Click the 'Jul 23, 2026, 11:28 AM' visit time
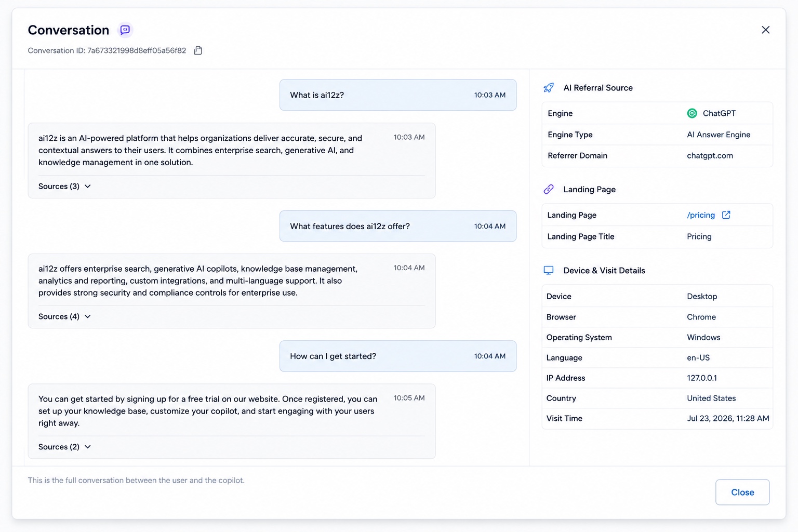Screen dimensions: 798x532 click(728, 419)
